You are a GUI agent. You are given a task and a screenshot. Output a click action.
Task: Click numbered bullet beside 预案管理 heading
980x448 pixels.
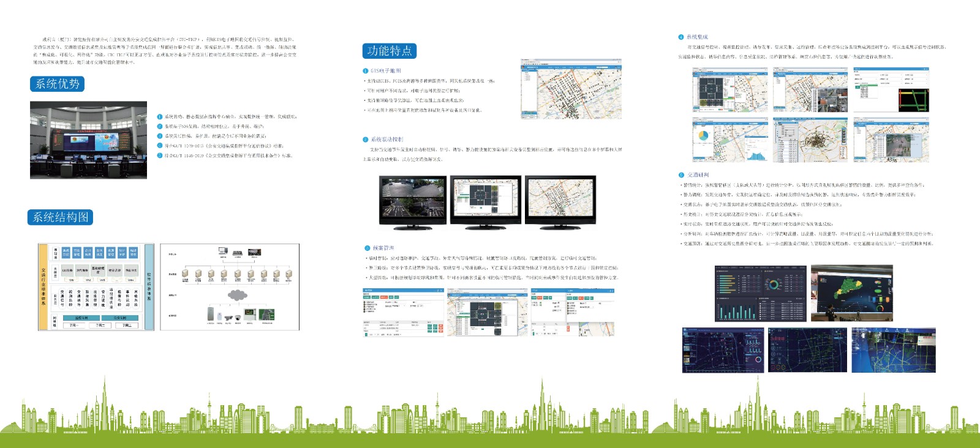(x=367, y=248)
